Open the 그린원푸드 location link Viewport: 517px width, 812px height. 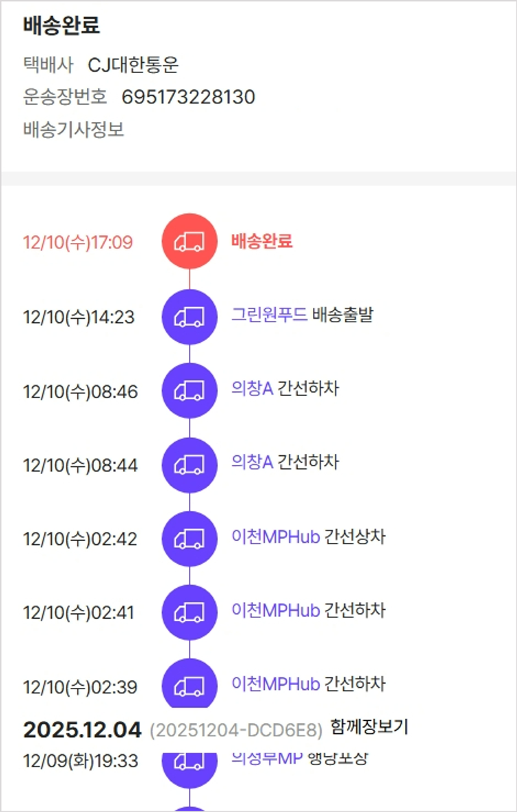(270, 316)
